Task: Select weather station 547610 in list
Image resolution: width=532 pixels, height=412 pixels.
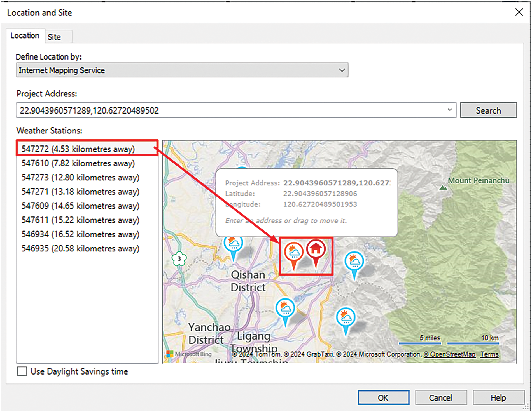Action: tap(78, 163)
